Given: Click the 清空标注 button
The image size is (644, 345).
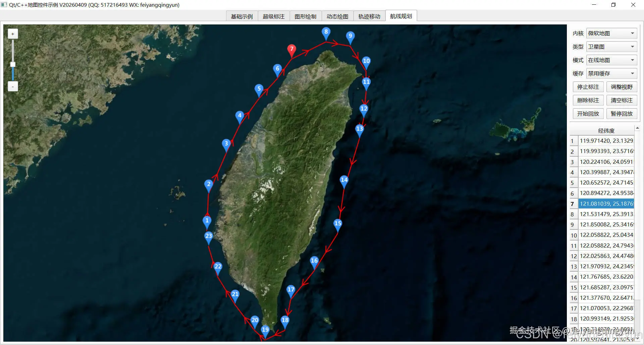Looking at the screenshot, I should (622, 100).
